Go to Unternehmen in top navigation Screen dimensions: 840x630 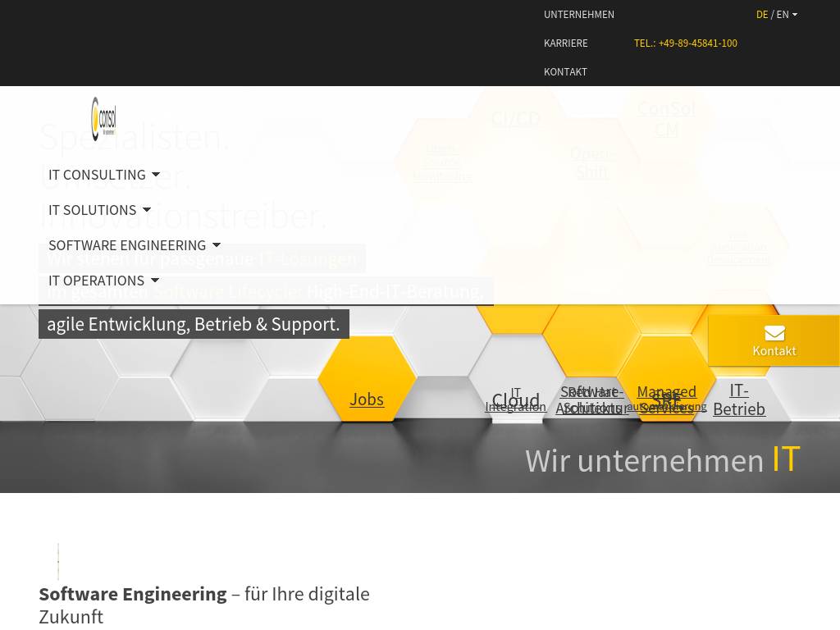[x=578, y=15]
